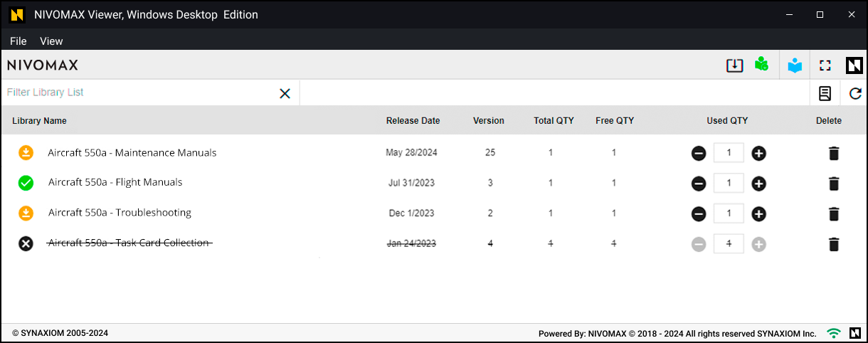The height and width of the screenshot is (343, 868).
Task: Refresh the library list
Action: point(855,93)
